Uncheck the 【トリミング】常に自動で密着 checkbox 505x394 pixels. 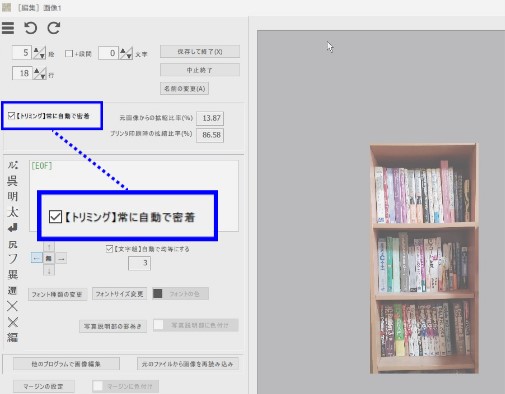click(11, 116)
